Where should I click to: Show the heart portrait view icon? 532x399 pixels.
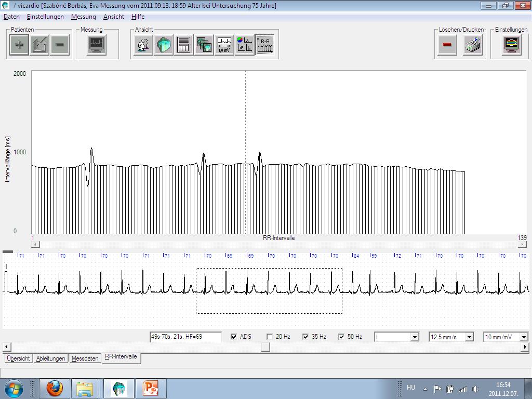[x=164, y=45]
